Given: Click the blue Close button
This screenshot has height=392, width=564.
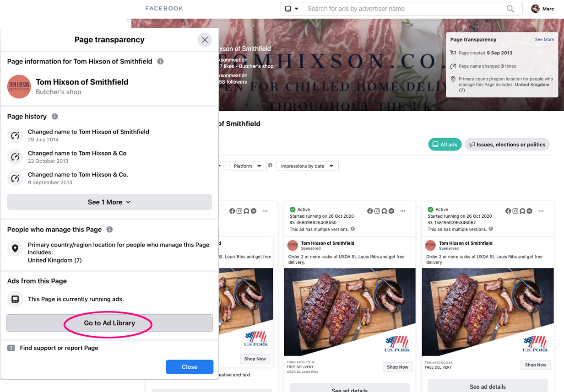Looking at the screenshot, I should [x=190, y=367].
